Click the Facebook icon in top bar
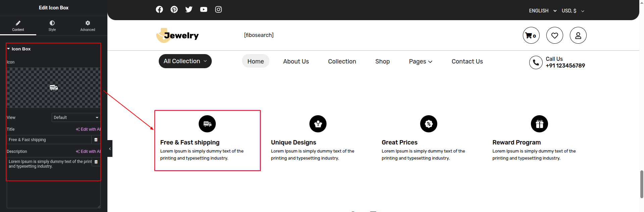644x212 pixels. tap(159, 9)
